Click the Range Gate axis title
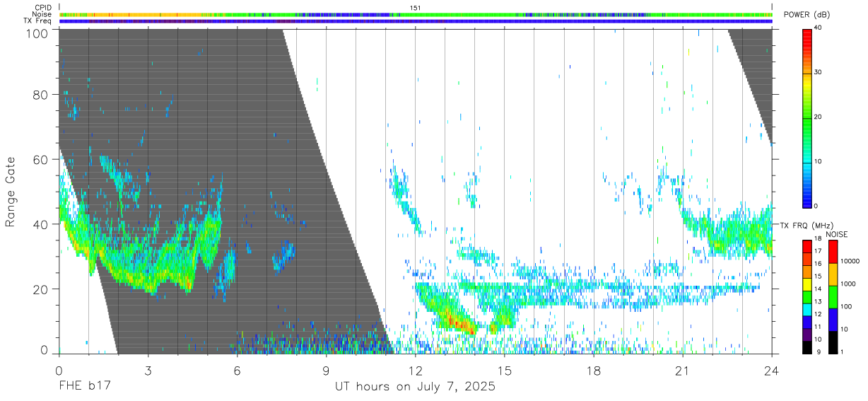The height and width of the screenshot is (401, 868). 11,192
